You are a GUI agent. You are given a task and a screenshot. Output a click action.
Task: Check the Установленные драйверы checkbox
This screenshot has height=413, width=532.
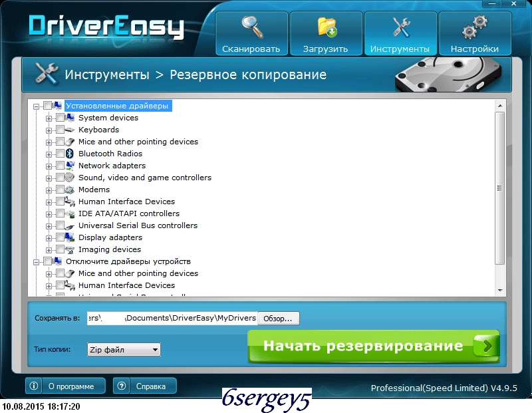[x=47, y=106]
